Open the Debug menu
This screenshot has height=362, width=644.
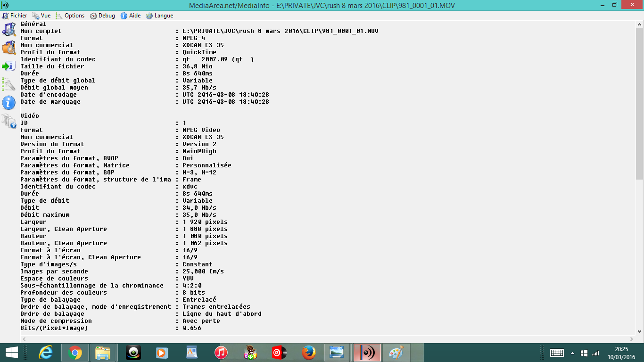102,16
